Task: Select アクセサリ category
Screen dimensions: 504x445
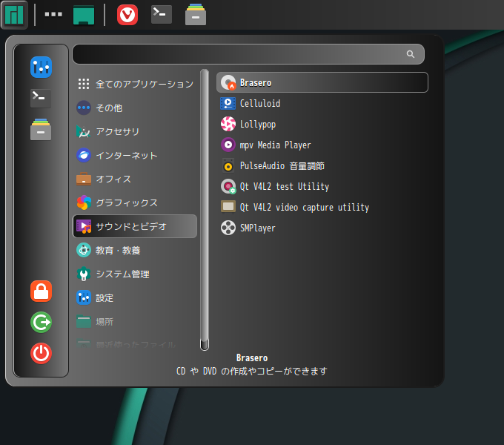Action: (x=135, y=131)
